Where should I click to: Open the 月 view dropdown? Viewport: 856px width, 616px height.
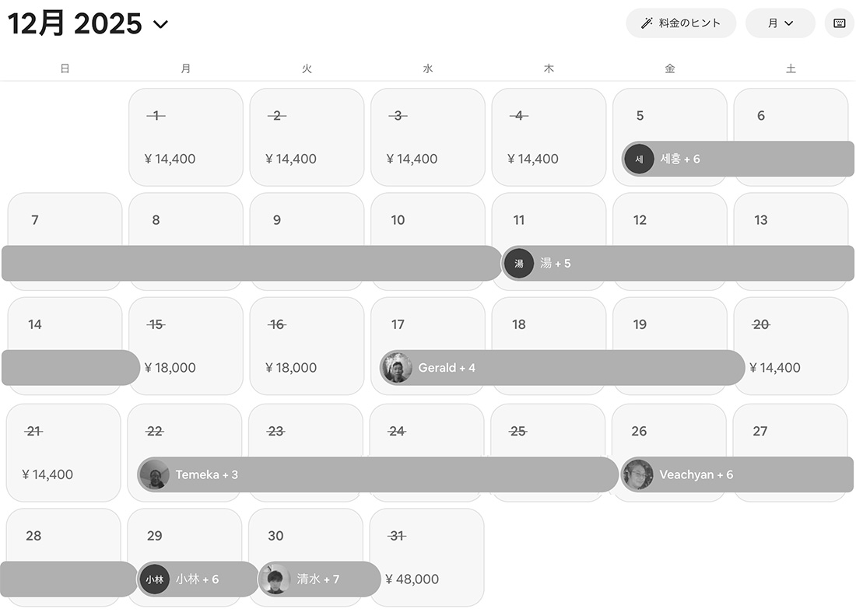(780, 23)
